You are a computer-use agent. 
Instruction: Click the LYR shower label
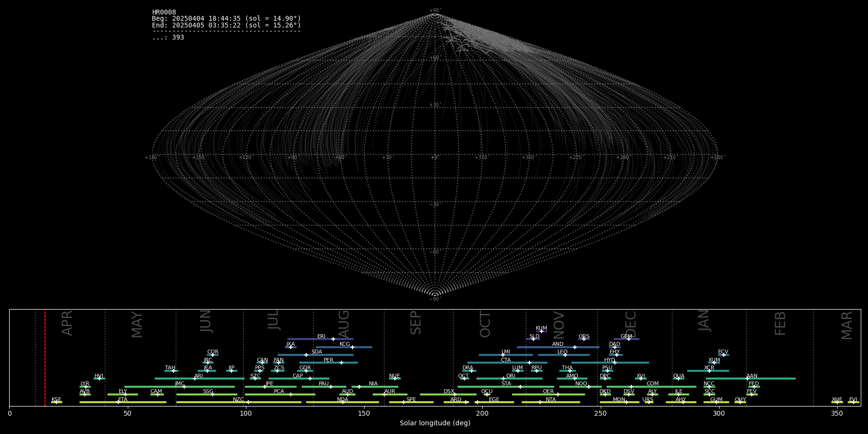[x=85, y=384]
